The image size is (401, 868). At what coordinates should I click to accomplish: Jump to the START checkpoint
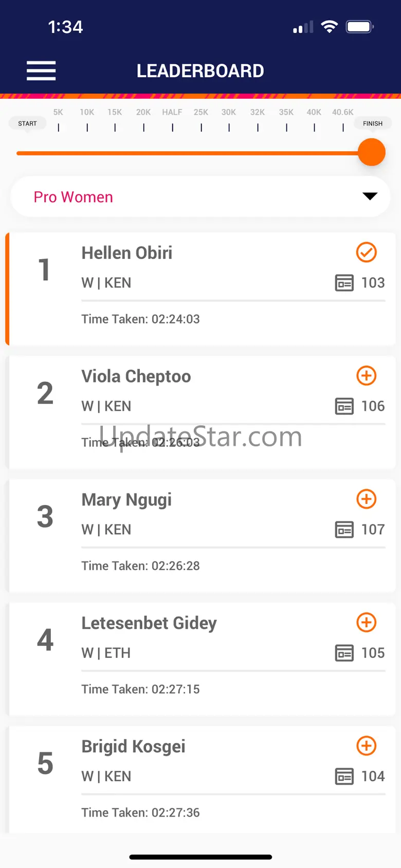tap(28, 123)
